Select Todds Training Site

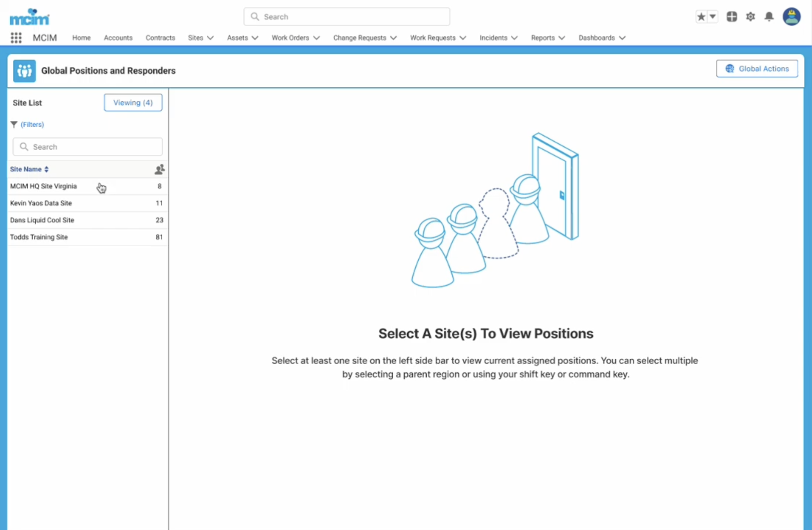[x=87, y=237]
